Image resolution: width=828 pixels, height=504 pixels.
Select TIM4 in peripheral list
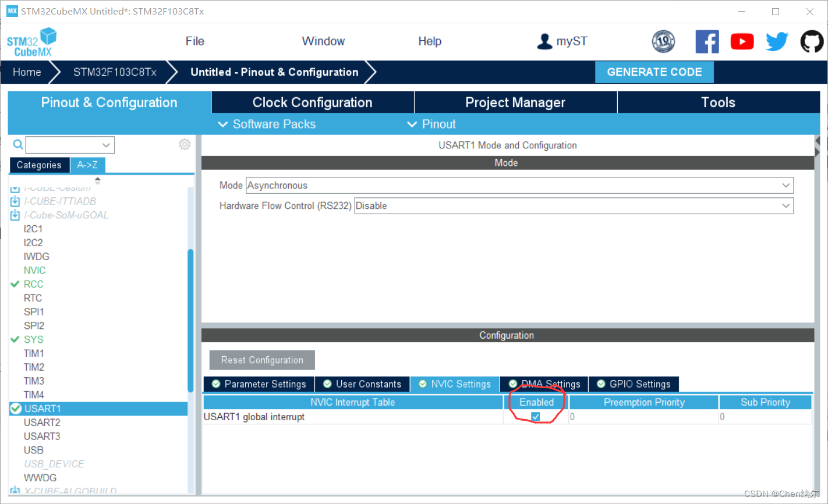point(34,395)
